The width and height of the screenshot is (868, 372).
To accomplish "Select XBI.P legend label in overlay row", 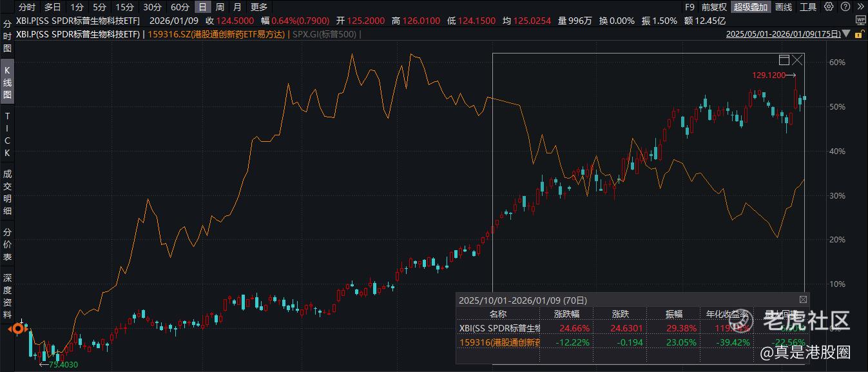I will [x=79, y=34].
